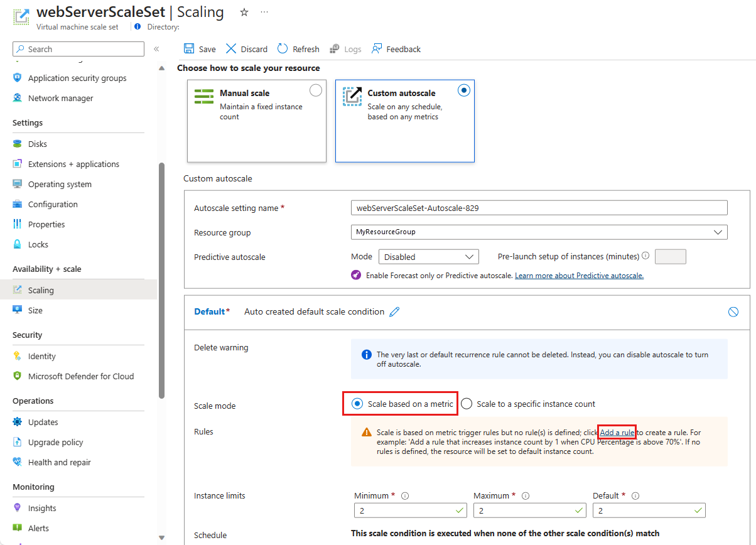Click the Microsoft Defender for Cloud shield icon
The width and height of the screenshot is (756, 545).
coord(17,376)
